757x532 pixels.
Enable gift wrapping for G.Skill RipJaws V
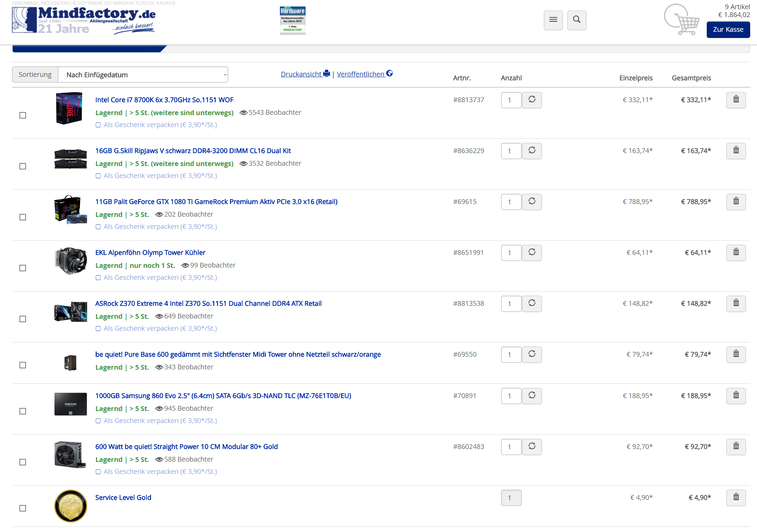click(x=98, y=176)
